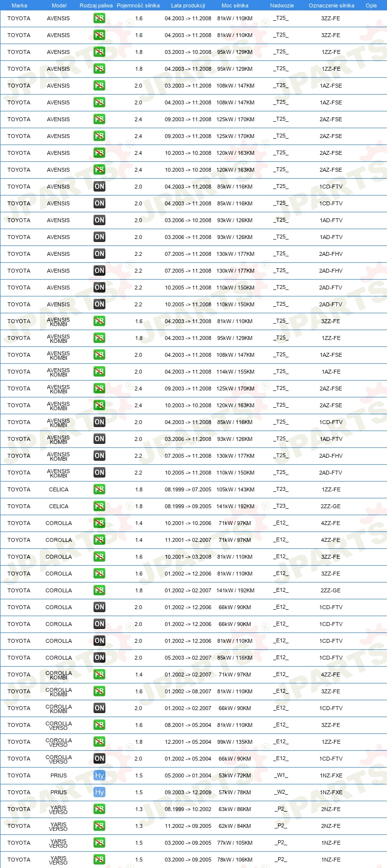Select Corolla Kombi model cell in 1.6 3ZZ-FE row
The width and height of the screenshot is (387, 868).
(x=58, y=691)
